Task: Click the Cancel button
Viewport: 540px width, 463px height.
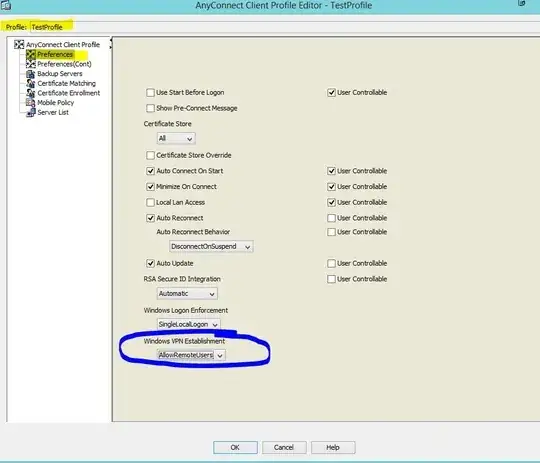Action: pyautogui.click(x=284, y=447)
